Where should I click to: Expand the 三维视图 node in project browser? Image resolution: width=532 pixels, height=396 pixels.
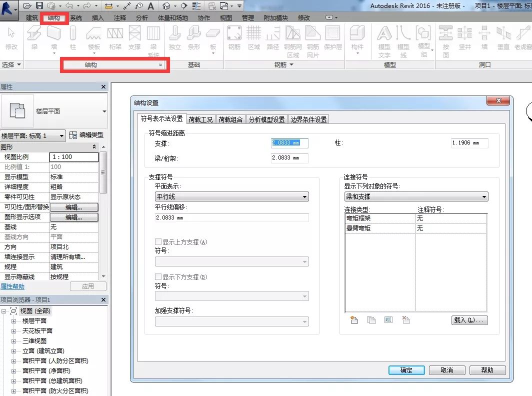[x=13, y=341]
